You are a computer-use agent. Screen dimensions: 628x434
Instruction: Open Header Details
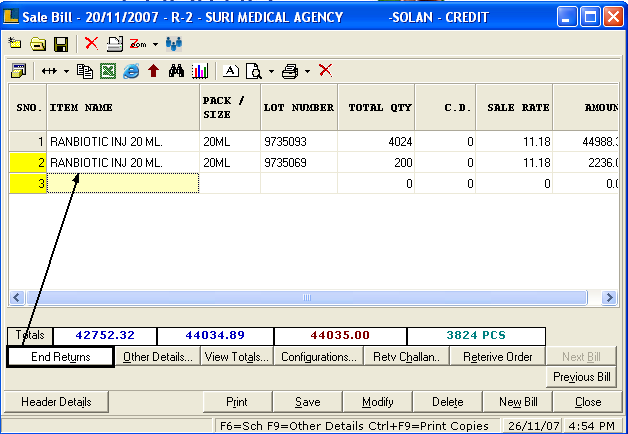click(56, 402)
